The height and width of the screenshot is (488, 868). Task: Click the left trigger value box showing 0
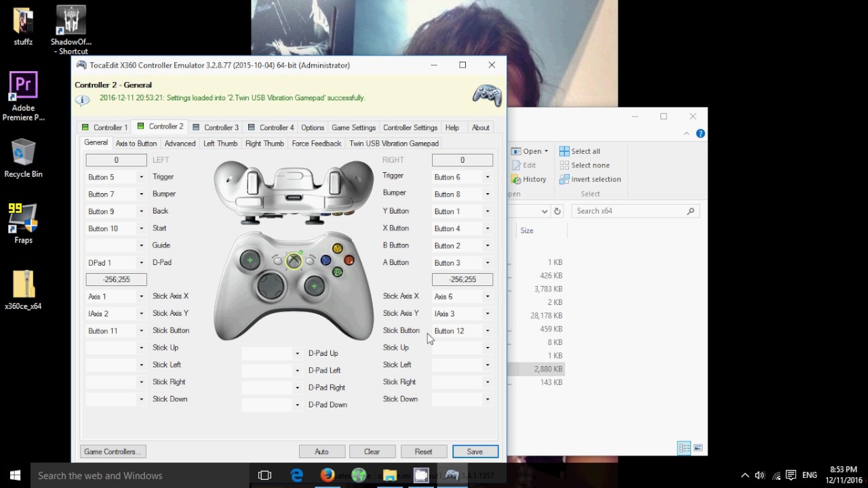coord(116,160)
